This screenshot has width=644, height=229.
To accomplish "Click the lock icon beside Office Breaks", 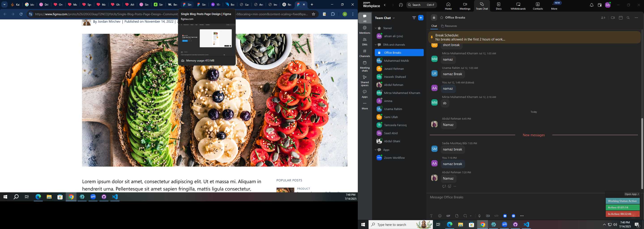I will click(x=434, y=17).
